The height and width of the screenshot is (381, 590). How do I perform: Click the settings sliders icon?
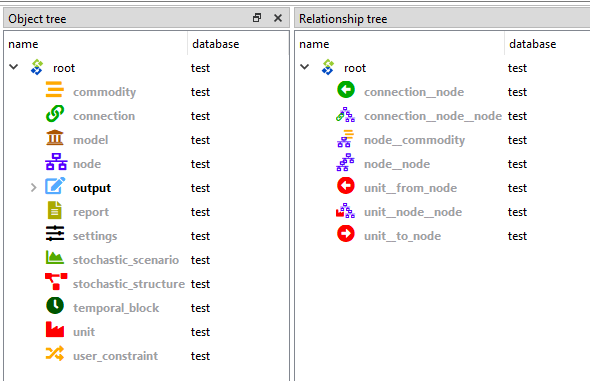click(55, 234)
